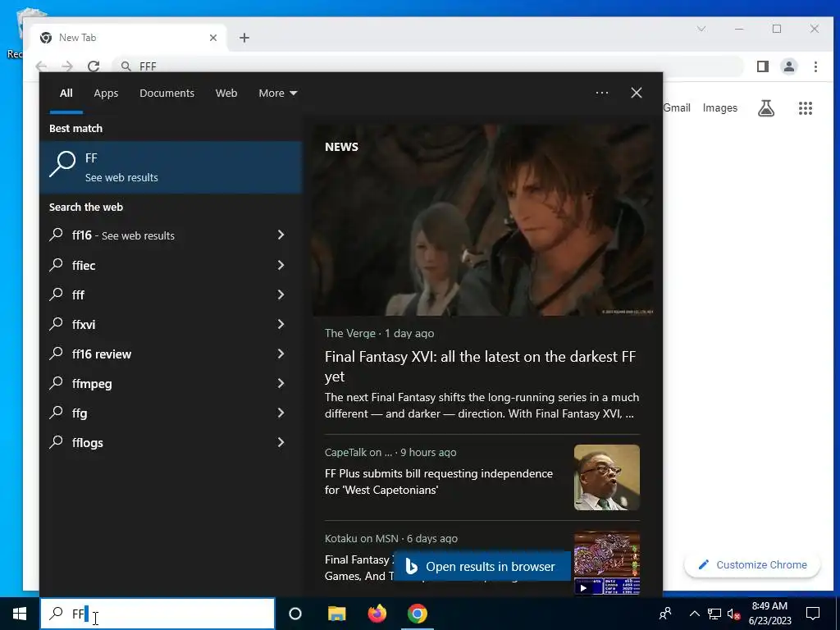The image size is (840, 630).
Task: Expand the ffmpeg suggestion arrow
Action: [x=281, y=383]
